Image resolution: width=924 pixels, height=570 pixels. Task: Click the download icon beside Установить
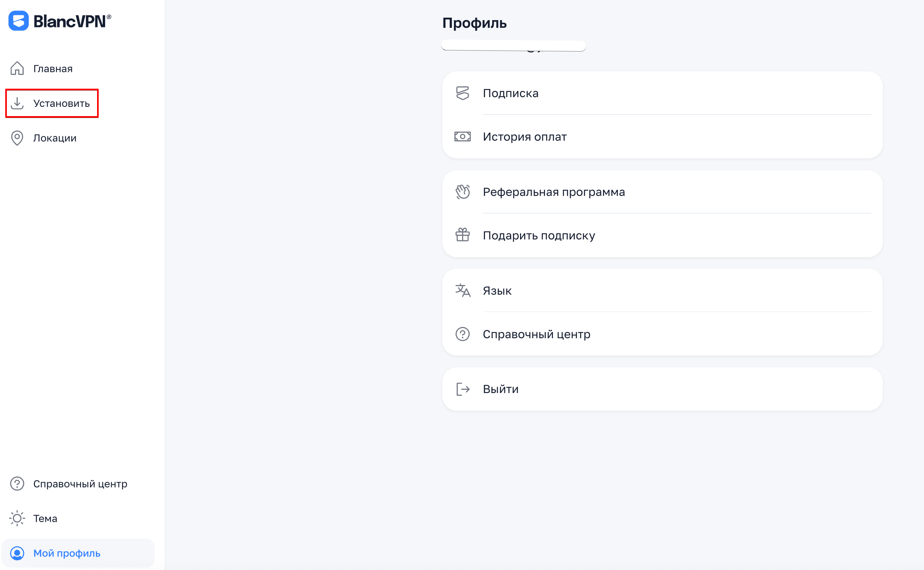17,103
